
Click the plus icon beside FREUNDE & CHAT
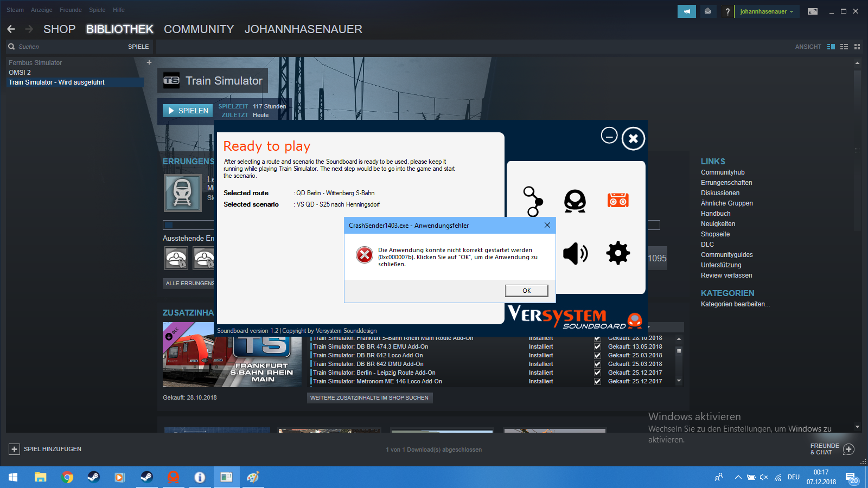849,449
